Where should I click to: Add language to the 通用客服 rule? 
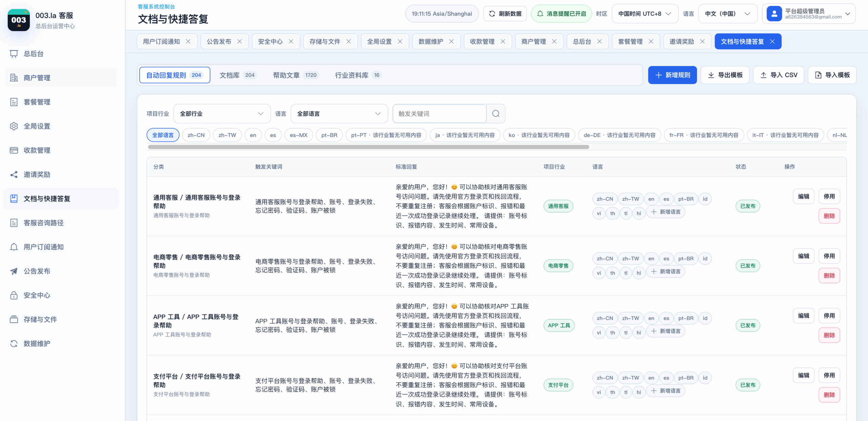coord(666,212)
